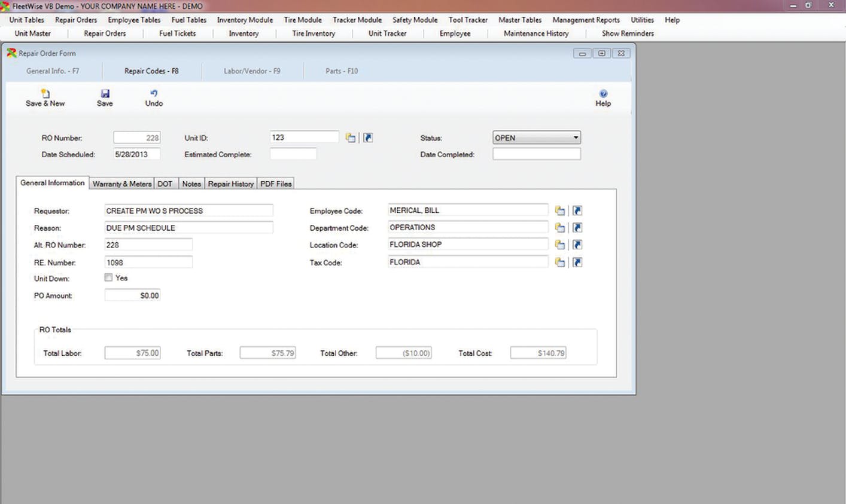Open the Status dropdown showing OPEN
846x504 pixels.
(x=576, y=138)
